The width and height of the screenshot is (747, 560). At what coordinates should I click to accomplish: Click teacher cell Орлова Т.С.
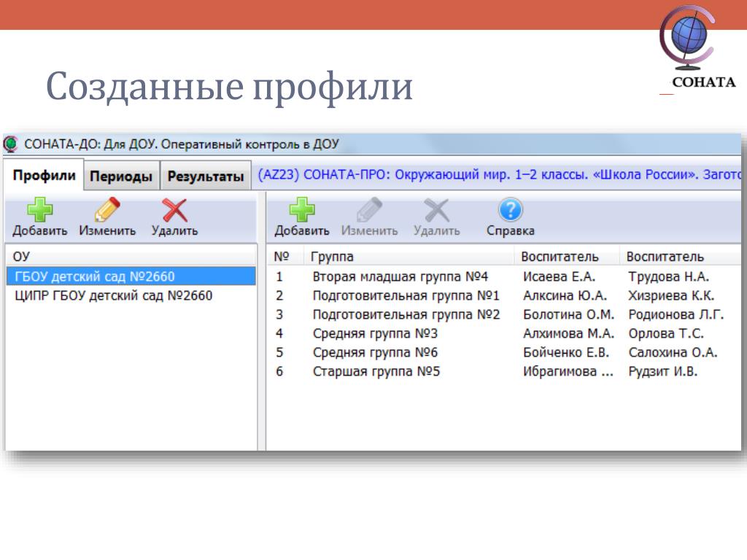(665, 333)
